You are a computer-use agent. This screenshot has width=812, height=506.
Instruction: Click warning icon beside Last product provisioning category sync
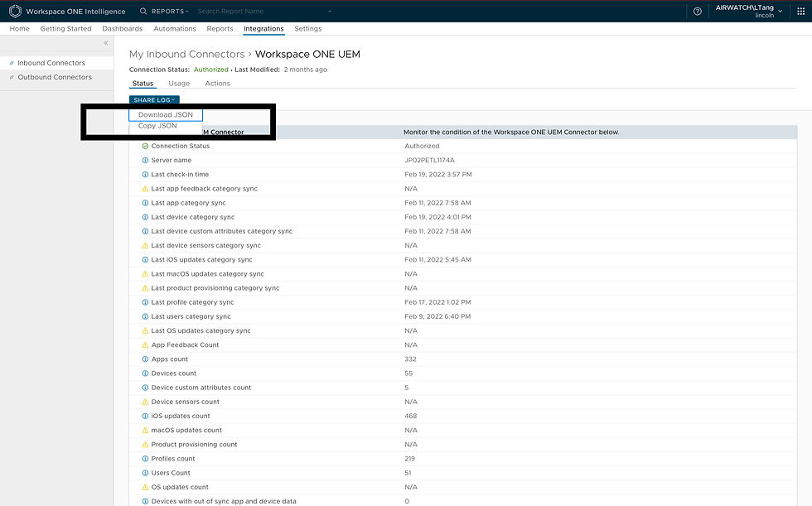coord(145,288)
